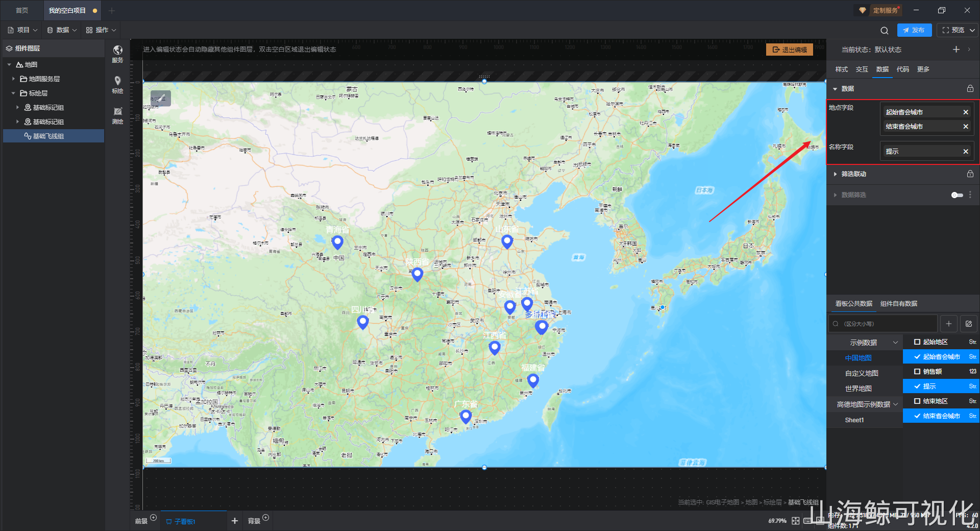Expand the 地图服务层 folder

[x=13, y=79]
